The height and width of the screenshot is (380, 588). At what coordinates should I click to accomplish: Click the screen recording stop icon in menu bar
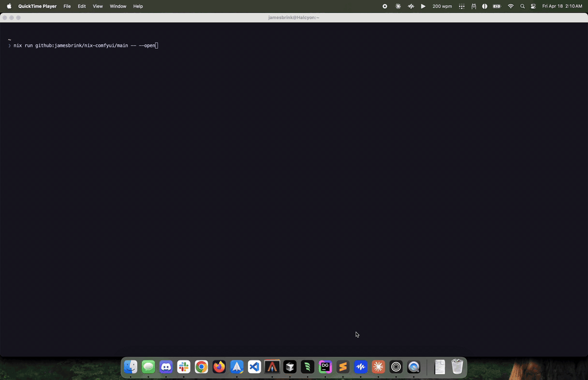[385, 6]
